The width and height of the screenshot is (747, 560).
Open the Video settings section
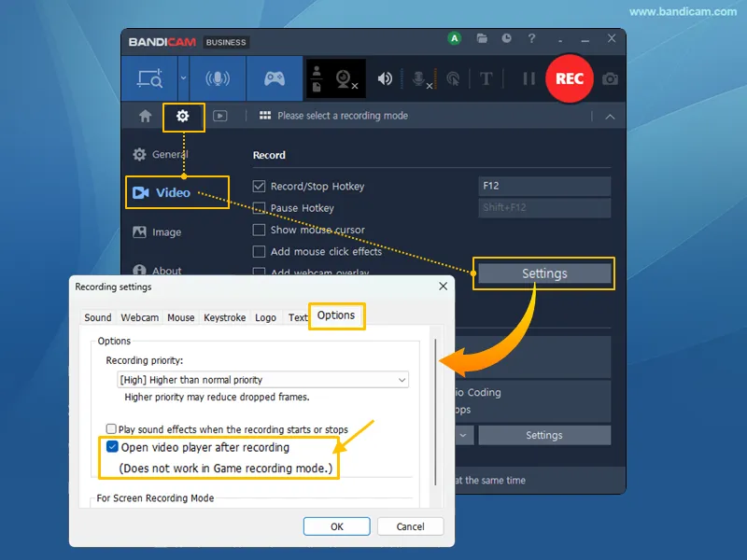(161, 193)
